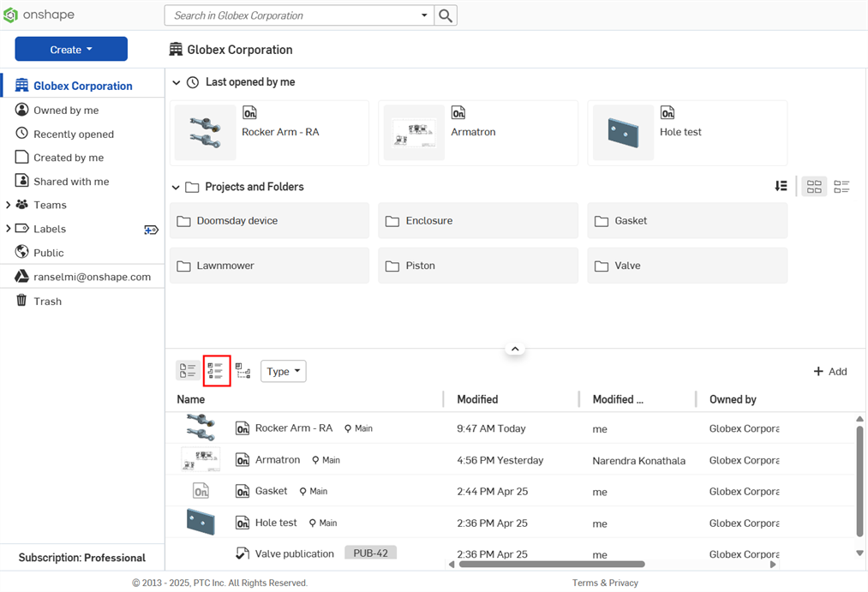Screen dimensions: 868x592
Task: Switch folders to list view
Action: tap(841, 187)
